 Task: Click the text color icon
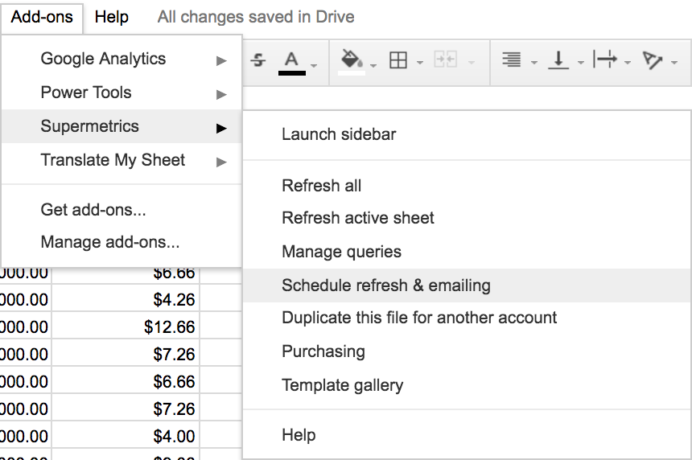click(x=291, y=61)
